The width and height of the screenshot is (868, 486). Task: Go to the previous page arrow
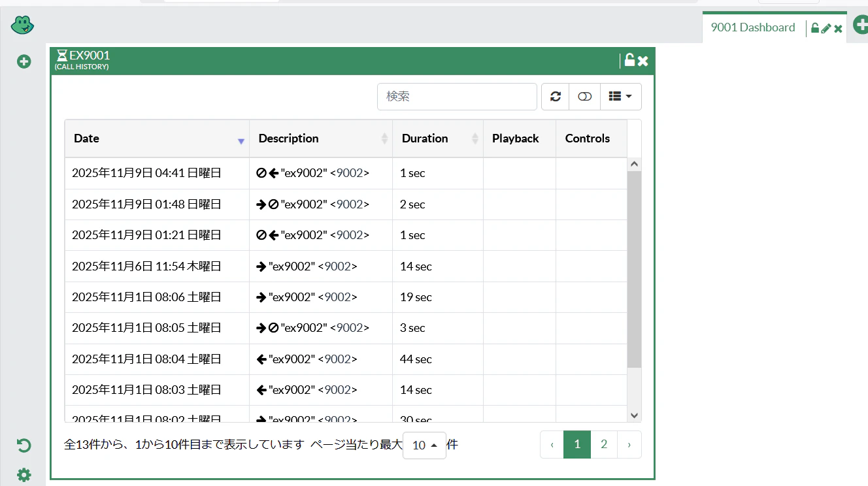pyautogui.click(x=552, y=445)
